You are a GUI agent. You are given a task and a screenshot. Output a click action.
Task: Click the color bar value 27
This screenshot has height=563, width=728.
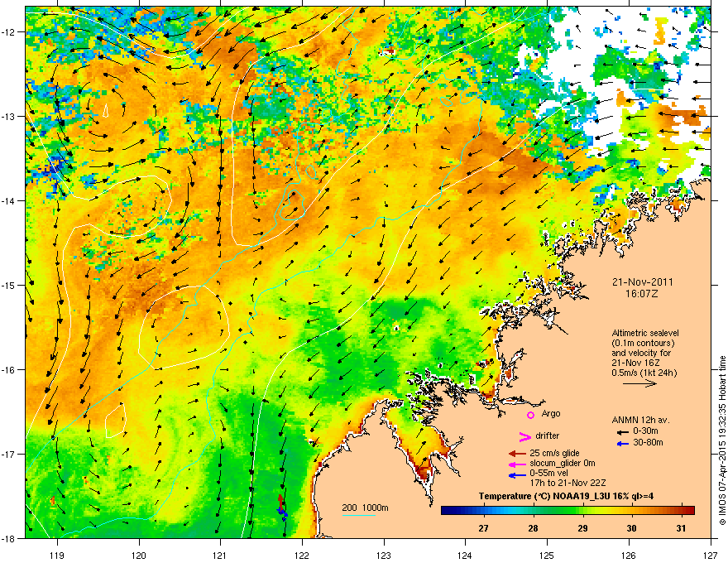coord(483,528)
